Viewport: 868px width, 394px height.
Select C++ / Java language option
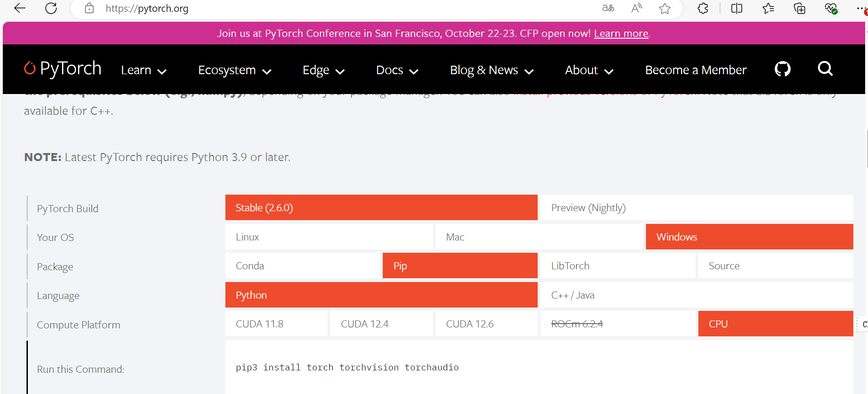pyautogui.click(x=697, y=295)
